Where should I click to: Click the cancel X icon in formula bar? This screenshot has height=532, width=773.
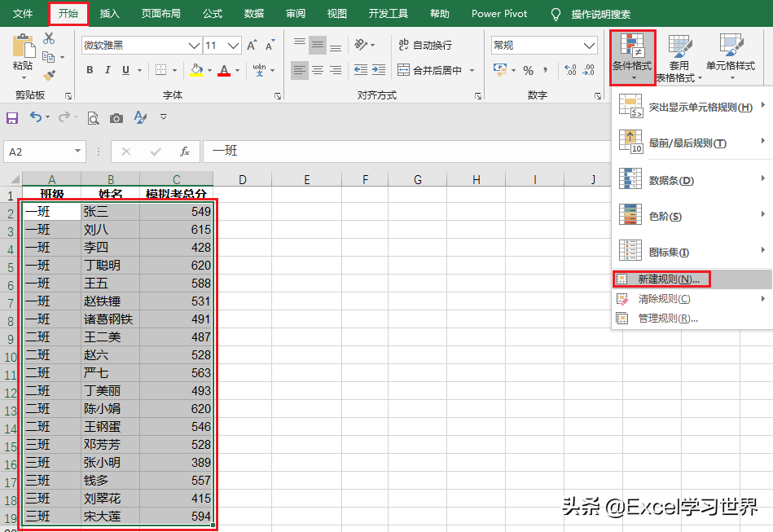pyautogui.click(x=126, y=152)
